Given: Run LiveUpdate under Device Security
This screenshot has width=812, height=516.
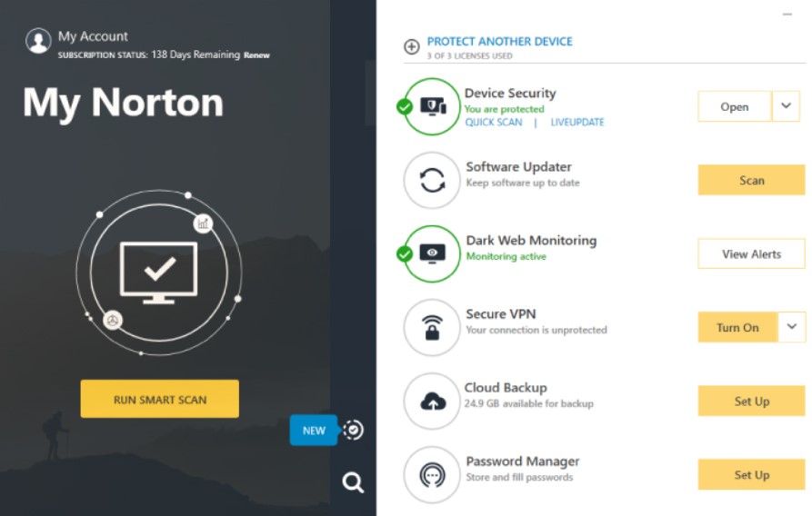Looking at the screenshot, I should 577,122.
